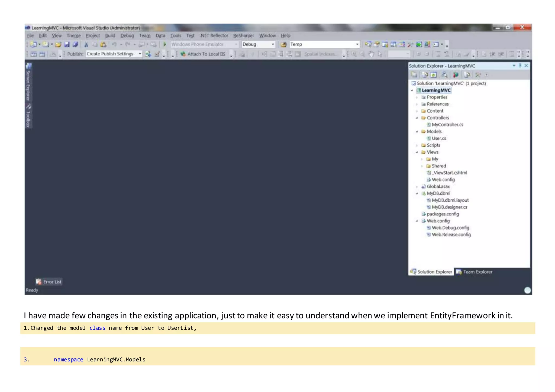This screenshot has height=392, width=555.
Task: Click the Open File folder icon
Action: (x=58, y=44)
